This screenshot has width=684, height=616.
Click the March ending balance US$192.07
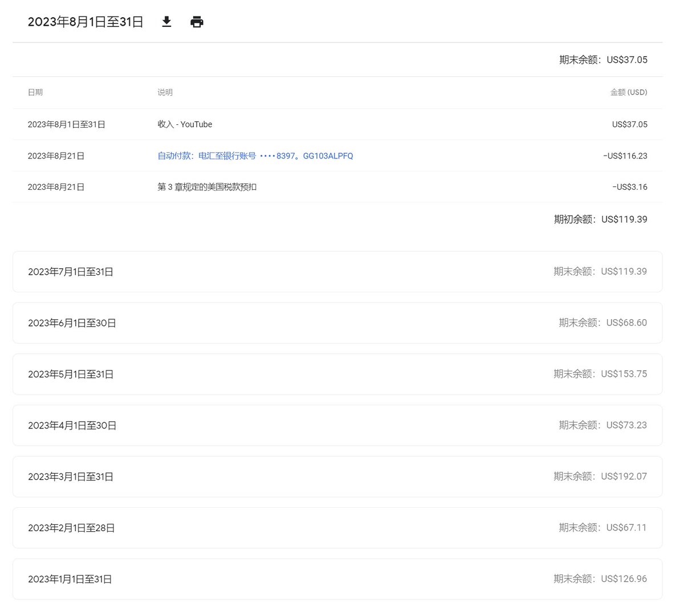(x=600, y=477)
